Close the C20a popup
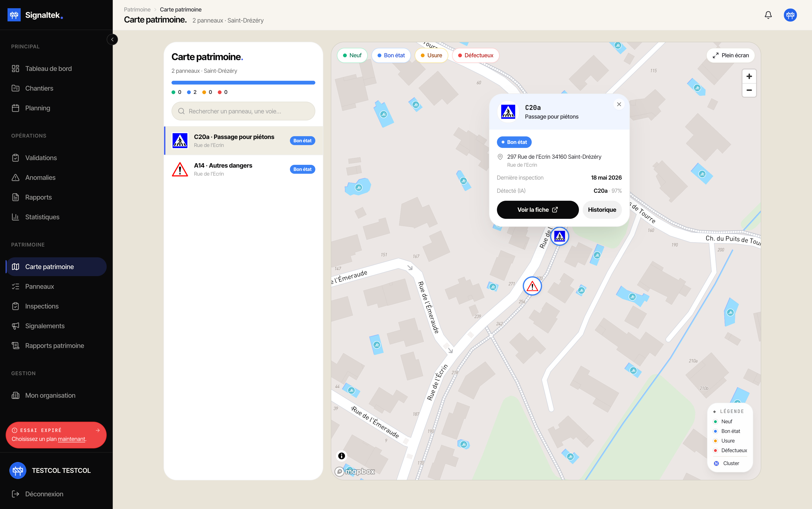The image size is (812, 509). (x=619, y=104)
